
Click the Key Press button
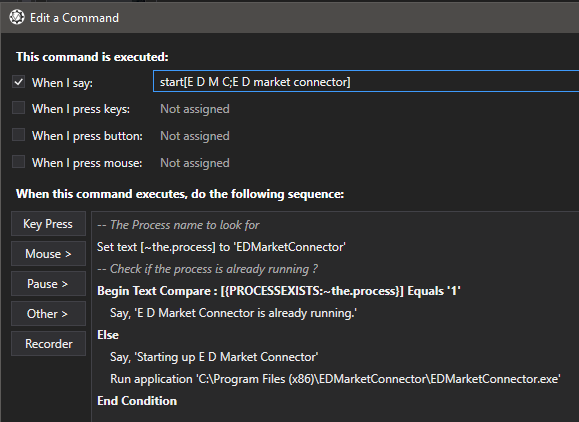(x=48, y=224)
